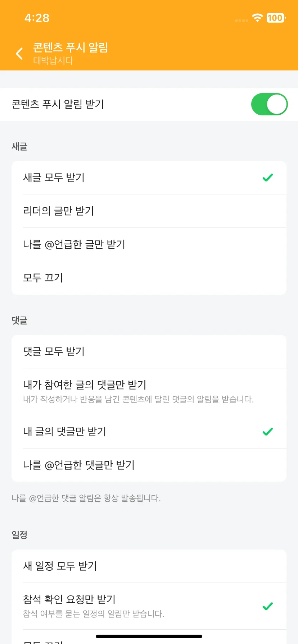
Task: Tap the 콘텐츠 푸시 알림 page title
Action: (71, 47)
